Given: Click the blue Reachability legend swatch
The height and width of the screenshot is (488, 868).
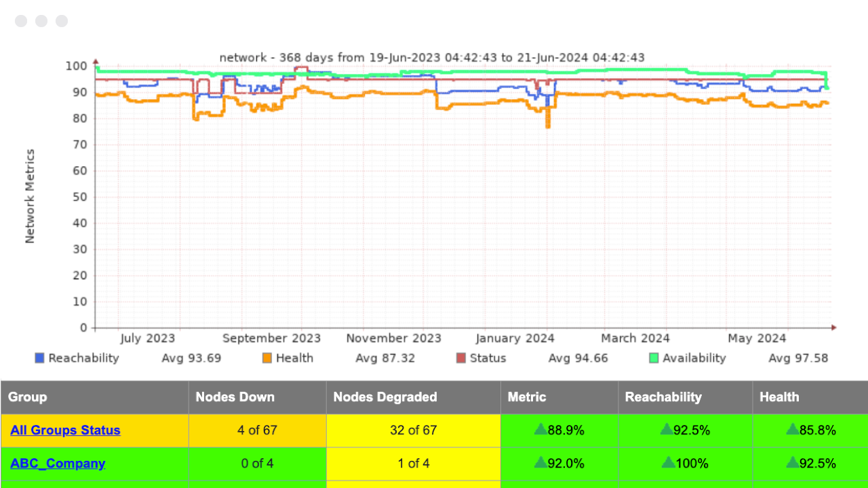Looking at the screenshot, I should pyautogui.click(x=39, y=358).
